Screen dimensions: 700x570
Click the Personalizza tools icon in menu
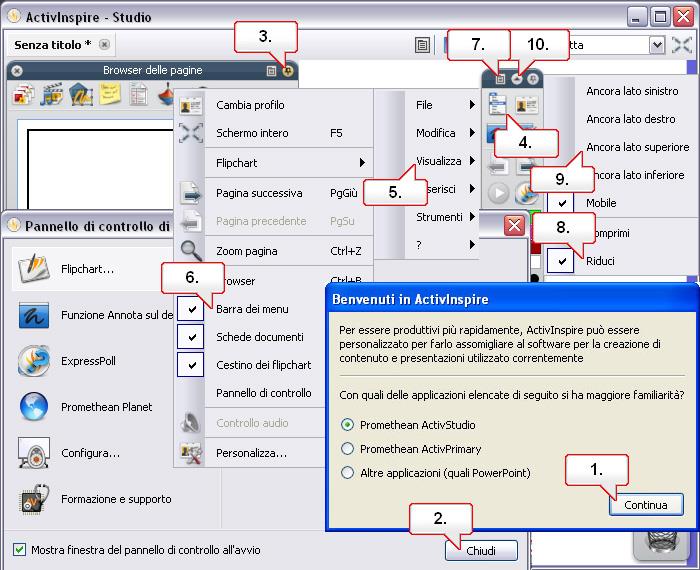click(x=191, y=453)
